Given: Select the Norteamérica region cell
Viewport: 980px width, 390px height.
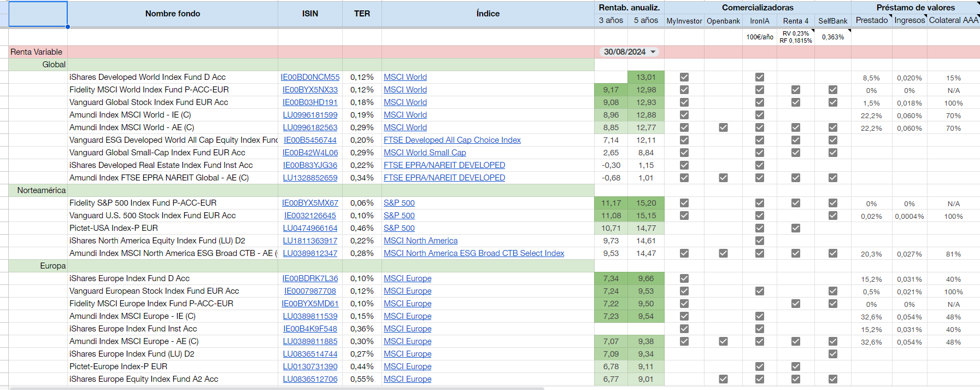Looking at the screenshot, I should tap(38, 190).
